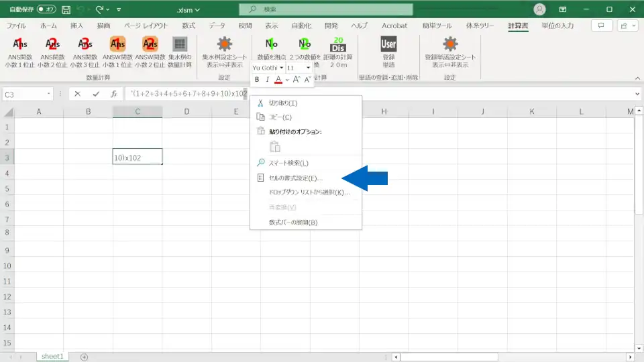
Task: Click the second green No two-values icon
Action: click(305, 44)
